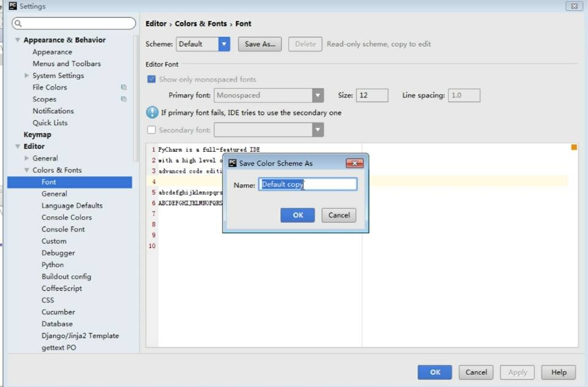The width and height of the screenshot is (588, 387).
Task: Select File Colors
Action: coord(50,88)
